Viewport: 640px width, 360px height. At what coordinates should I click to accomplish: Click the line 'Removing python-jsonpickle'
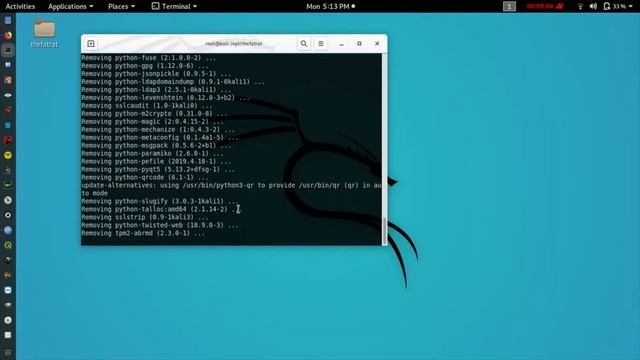(156, 74)
